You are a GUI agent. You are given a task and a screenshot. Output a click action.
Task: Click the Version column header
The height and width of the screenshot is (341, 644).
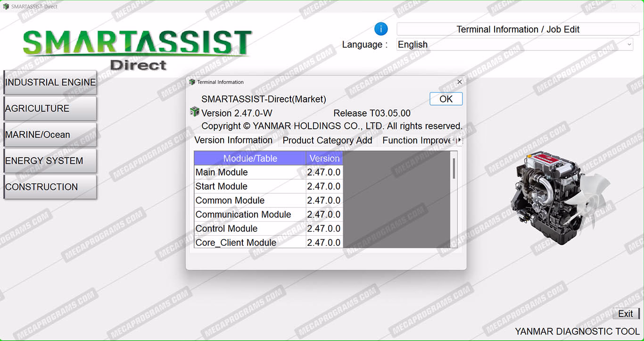click(324, 158)
